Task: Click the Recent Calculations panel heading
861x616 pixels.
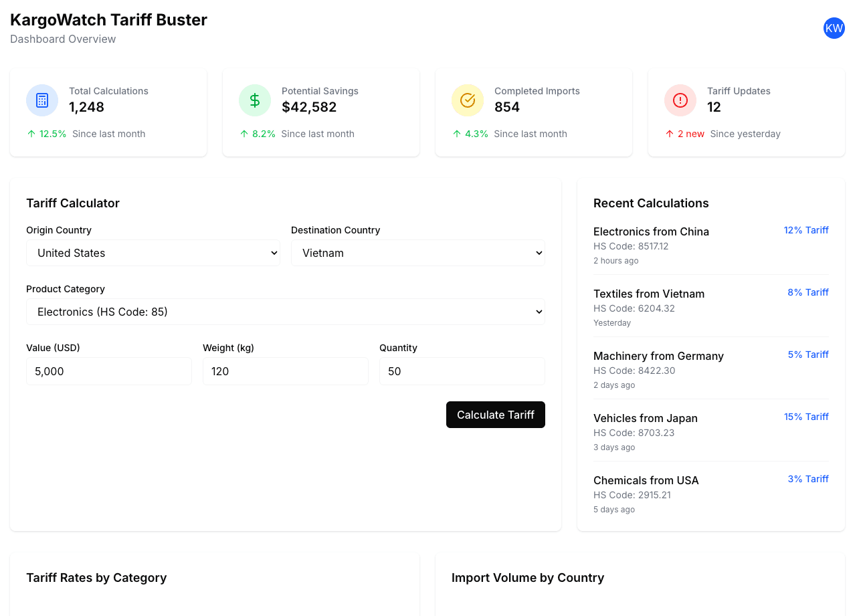Action: point(651,203)
